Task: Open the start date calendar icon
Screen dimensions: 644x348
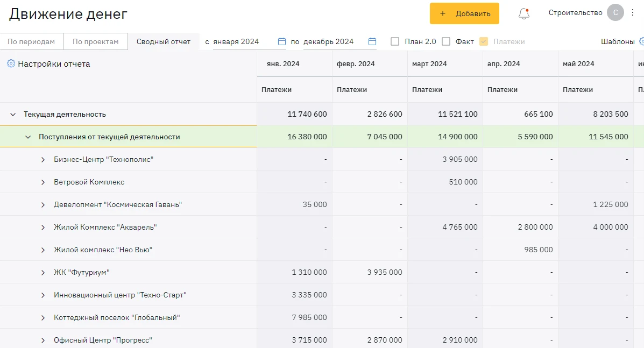Action: point(282,41)
